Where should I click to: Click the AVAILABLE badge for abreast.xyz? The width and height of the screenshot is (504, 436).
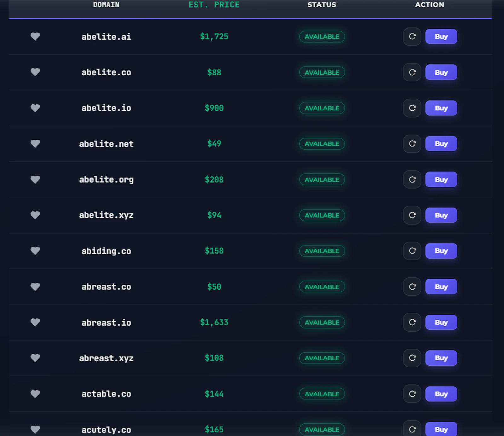[322, 358]
